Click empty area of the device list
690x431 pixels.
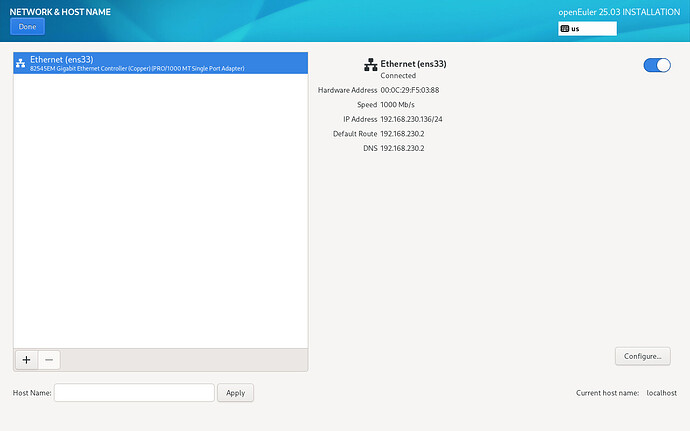pos(160,220)
